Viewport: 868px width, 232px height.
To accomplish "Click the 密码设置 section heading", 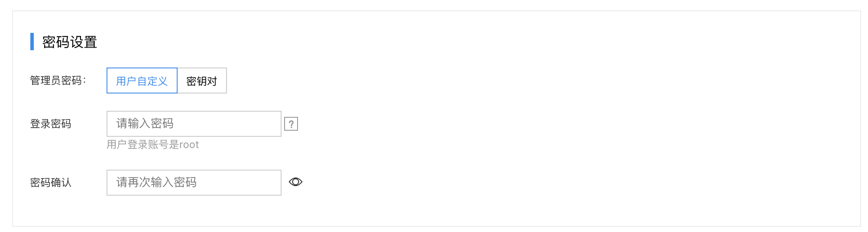I will pyautogui.click(x=70, y=42).
